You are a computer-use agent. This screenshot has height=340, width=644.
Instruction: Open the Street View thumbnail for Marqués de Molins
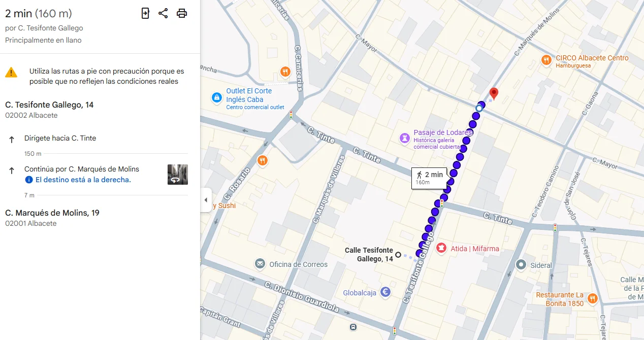pos(178,175)
